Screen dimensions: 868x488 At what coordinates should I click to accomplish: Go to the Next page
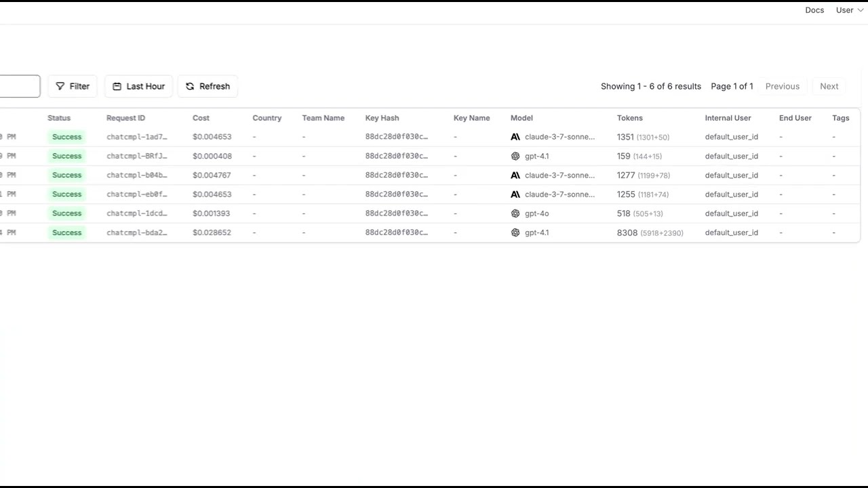pos(829,86)
